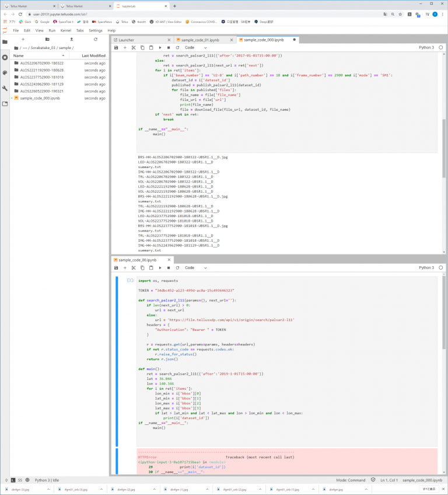Insert a cell below in sample_code_000.ipynb
The height and width of the screenshot is (495, 448).
[x=125, y=48]
